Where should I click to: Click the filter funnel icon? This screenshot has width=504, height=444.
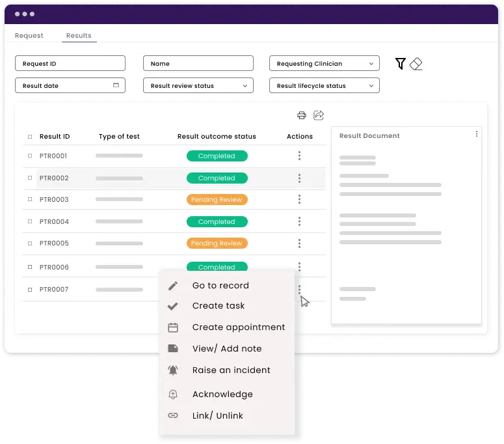point(401,63)
